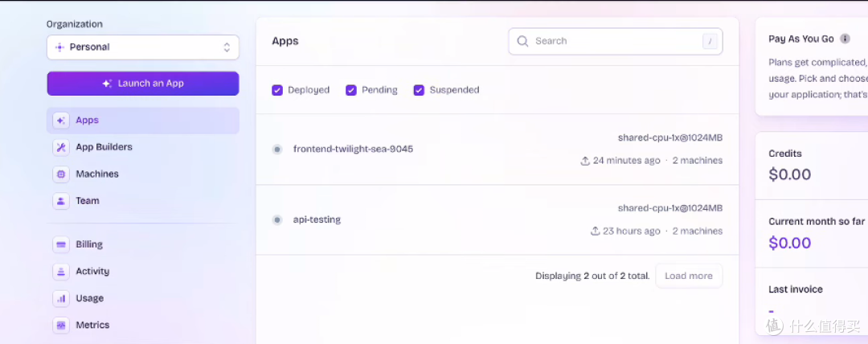This screenshot has width=868, height=344.
Task: Click shared-cpu-1x@1024MB for api-testing
Action: click(670, 208)
